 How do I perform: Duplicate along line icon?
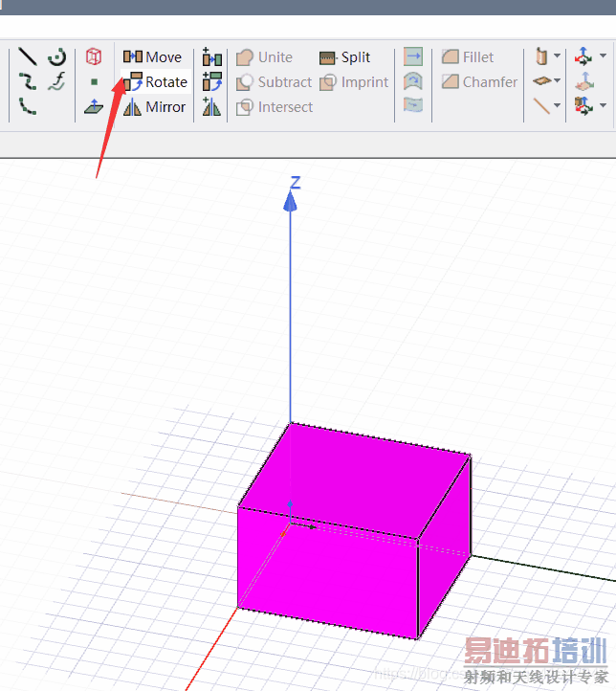coord(211,56)
